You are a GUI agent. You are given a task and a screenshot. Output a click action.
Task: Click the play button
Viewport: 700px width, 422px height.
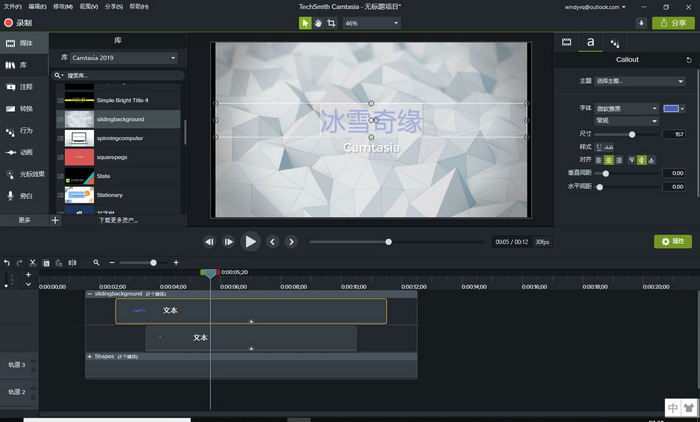click(x=250, y=242)
